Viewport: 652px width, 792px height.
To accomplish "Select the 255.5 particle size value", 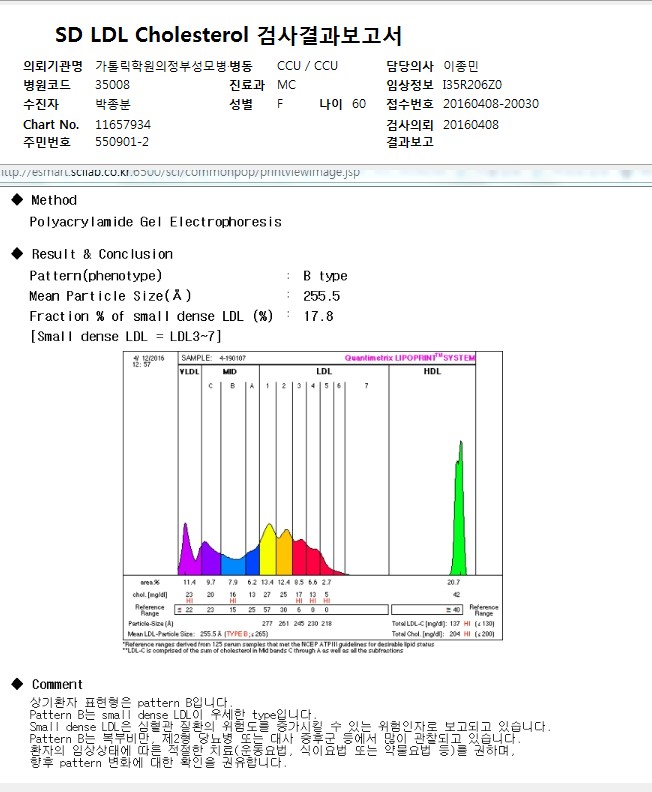I will tap(322, 296).
